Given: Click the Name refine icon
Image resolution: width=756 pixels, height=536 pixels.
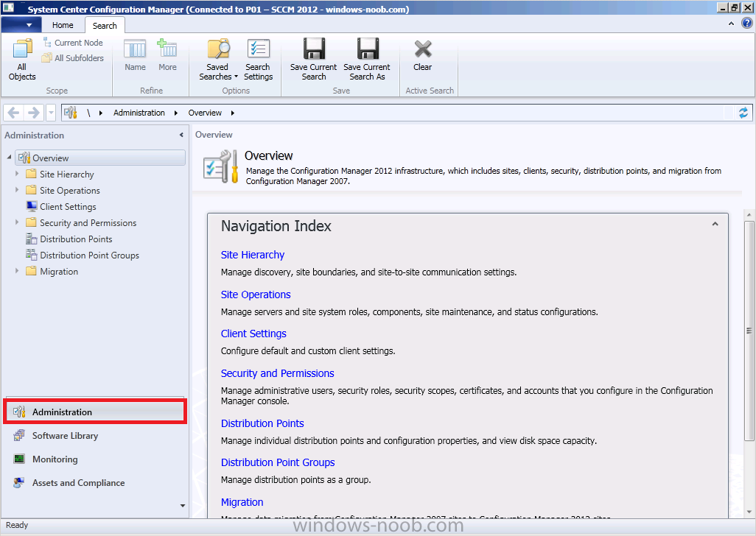Looking at the screenshot, I should [135, 55].
